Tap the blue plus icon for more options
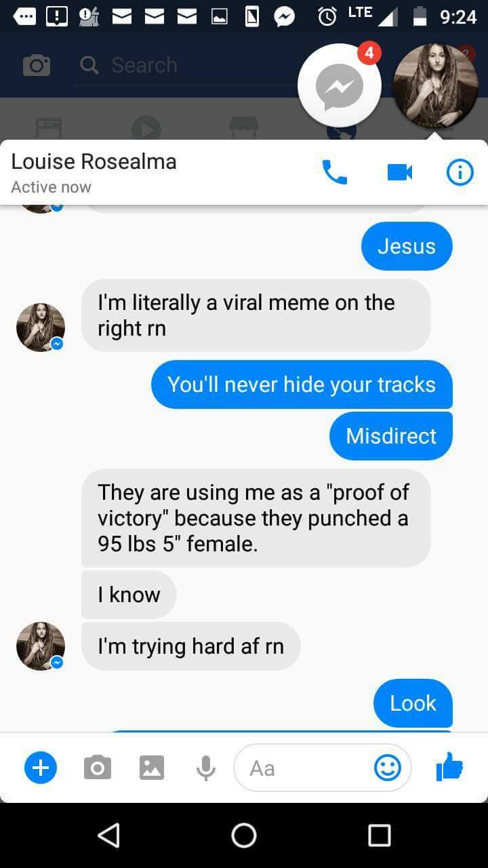The width and height of the screenshot is (488, 868). point(41,768)
